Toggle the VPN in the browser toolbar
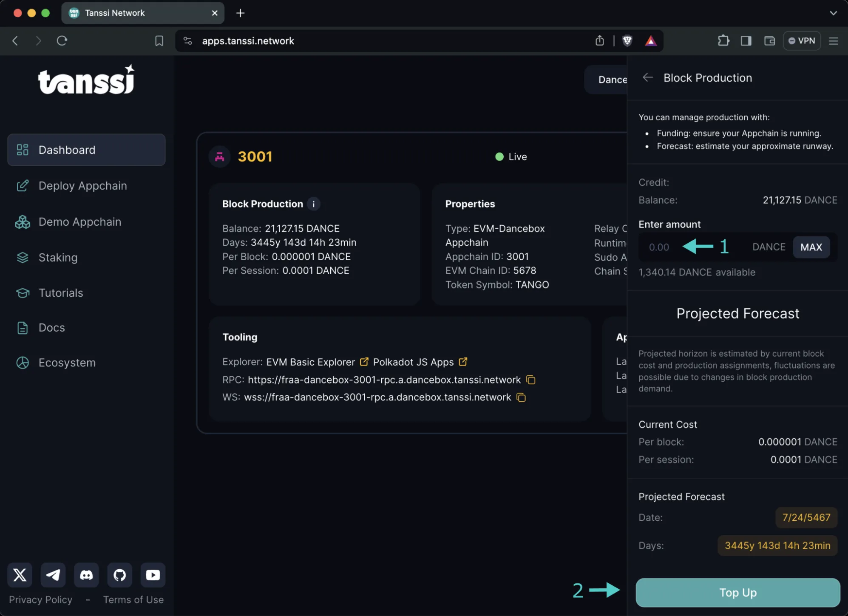This screenshot has height=616, width=848. [x=802, y=40]
